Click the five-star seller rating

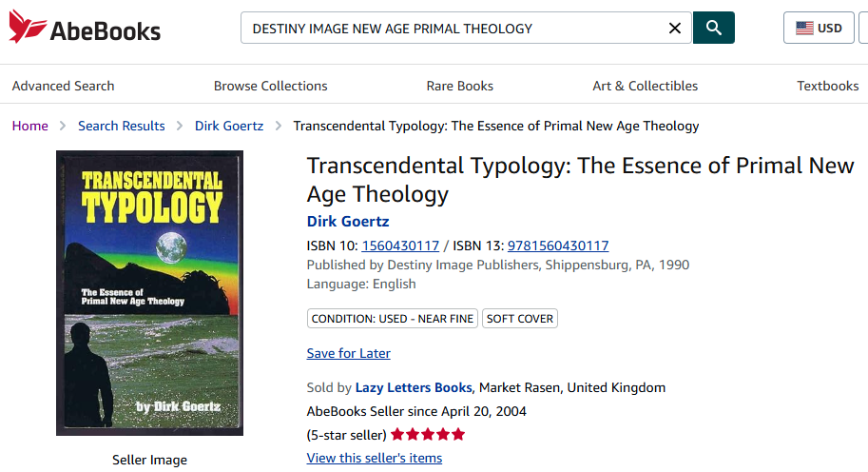[428, 435]
